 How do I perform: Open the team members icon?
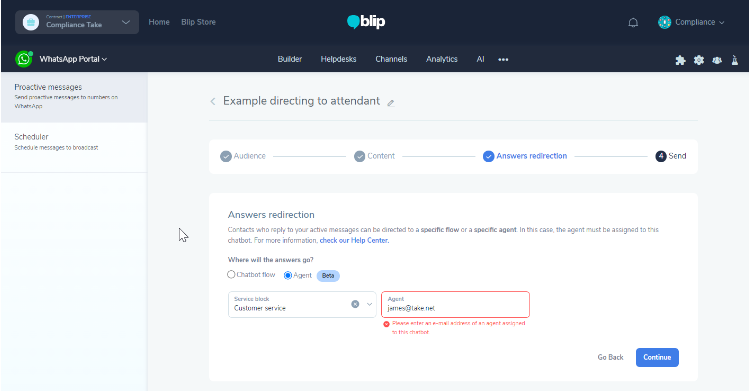(x=717, y=60)
